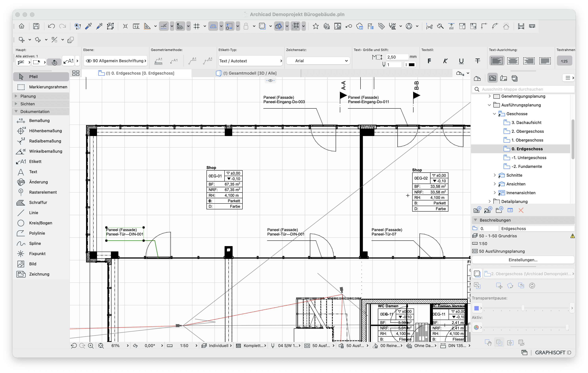Open the 3. Dachaufsicht view
The image size is (588, 373).
526,123
